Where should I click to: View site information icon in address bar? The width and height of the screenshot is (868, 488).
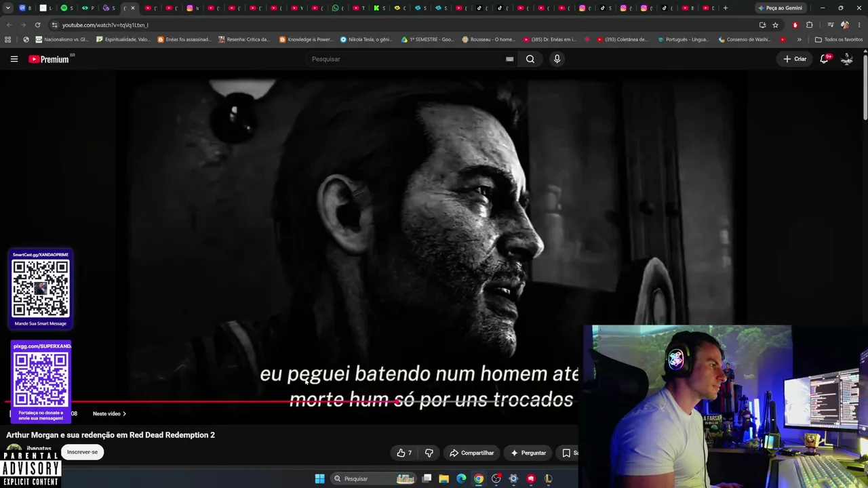click(54, 25)
